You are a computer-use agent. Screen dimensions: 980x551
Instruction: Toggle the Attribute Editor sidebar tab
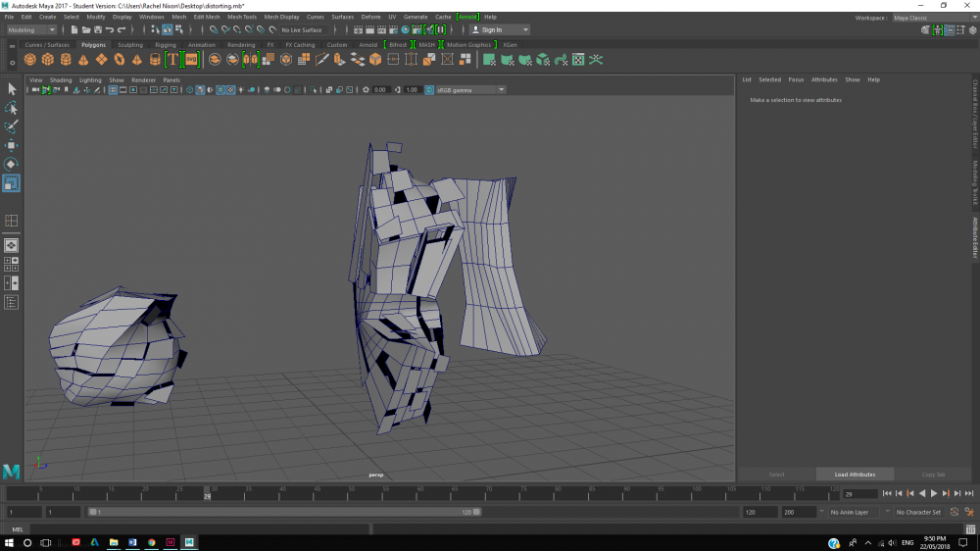coord(975,235)
